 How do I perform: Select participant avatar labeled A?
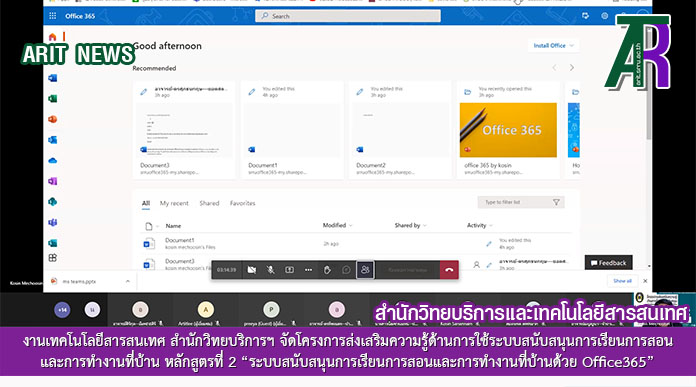click(206, 310)
